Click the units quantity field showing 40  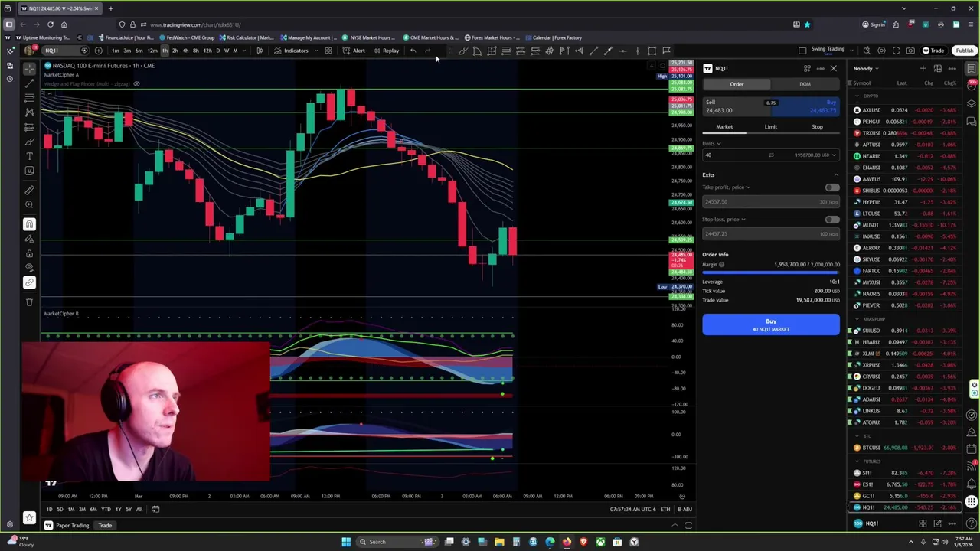[x=733, y=155]
